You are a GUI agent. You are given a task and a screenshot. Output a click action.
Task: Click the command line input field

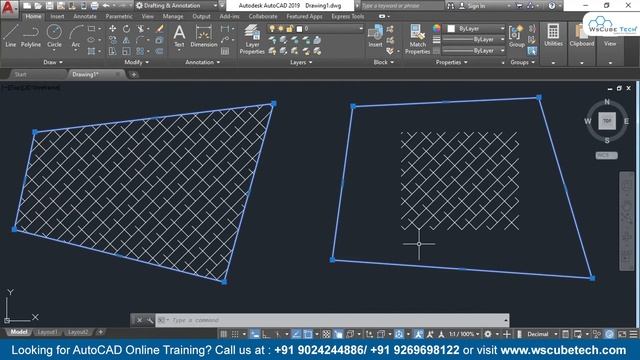point(333,320)
